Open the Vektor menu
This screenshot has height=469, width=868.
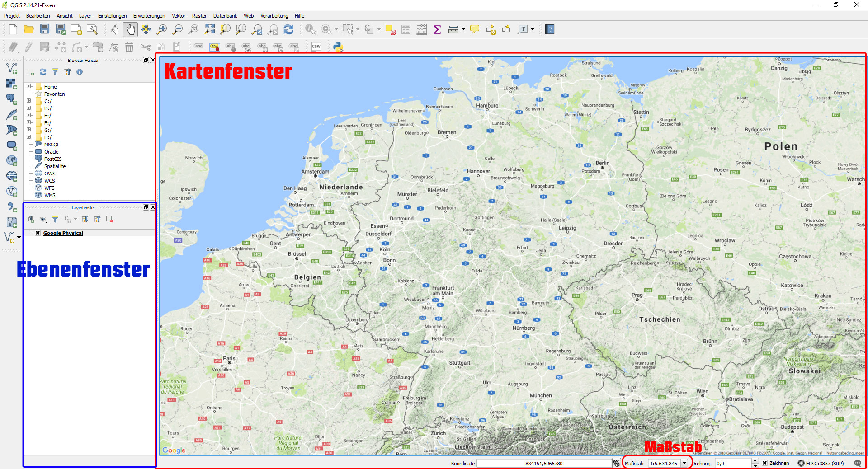(x=179, y=16)
